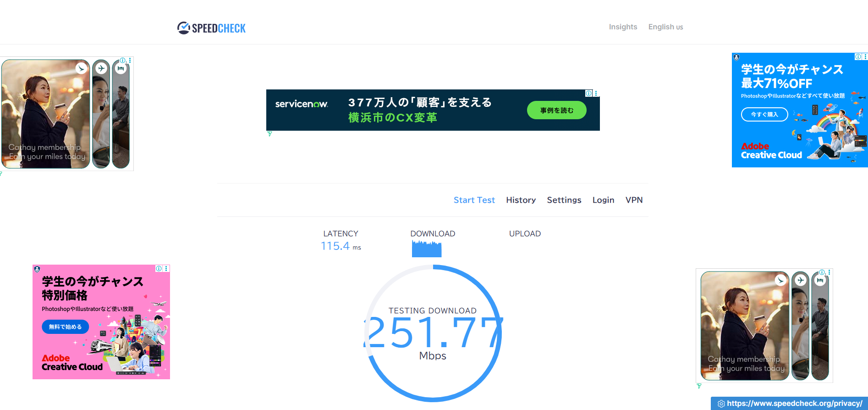The width and height of the screenshot is (868, 410).
Task: Click the Speedcheck logo
Action: [x=211, y=28]
